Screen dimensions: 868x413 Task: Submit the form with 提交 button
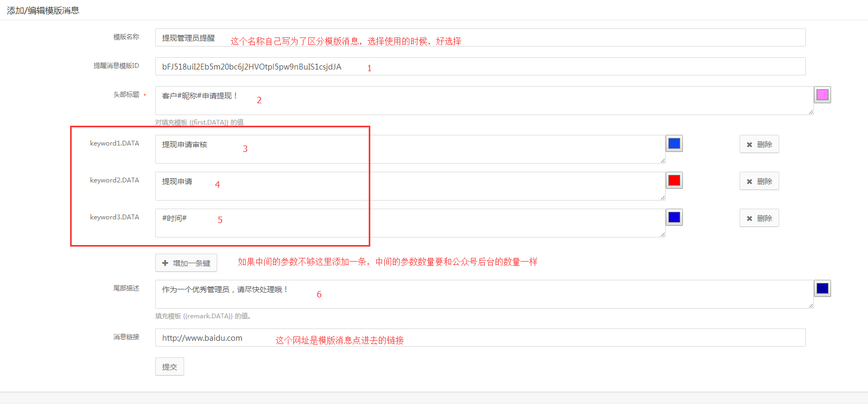point(170,367)
